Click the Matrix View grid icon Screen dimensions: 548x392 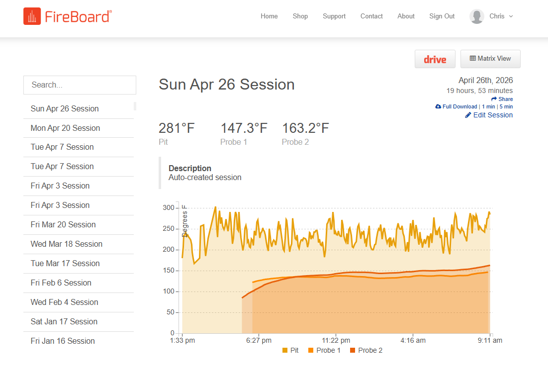(x=472, y=59)
